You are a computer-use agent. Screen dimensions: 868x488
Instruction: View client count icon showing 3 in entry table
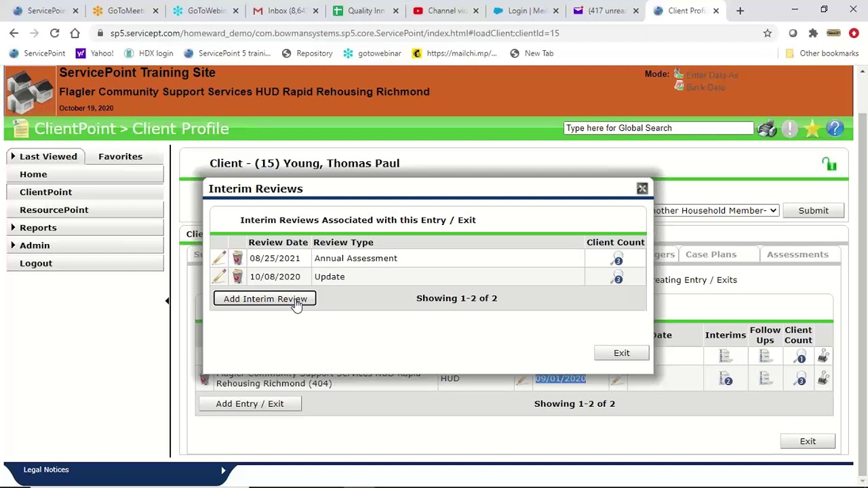click(799, 380)
